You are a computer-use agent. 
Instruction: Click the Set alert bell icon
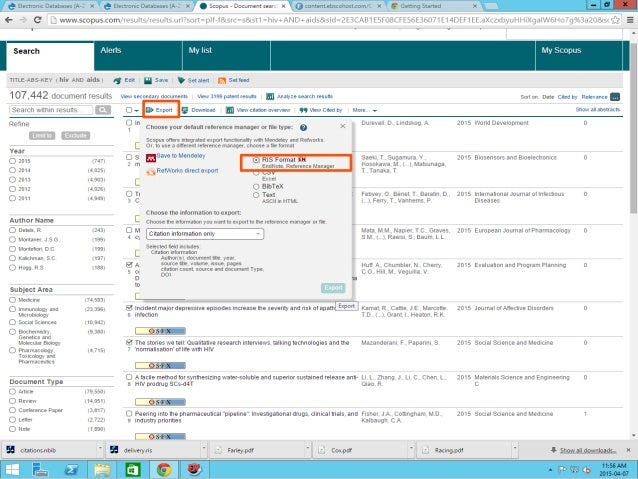pos(181,80)
